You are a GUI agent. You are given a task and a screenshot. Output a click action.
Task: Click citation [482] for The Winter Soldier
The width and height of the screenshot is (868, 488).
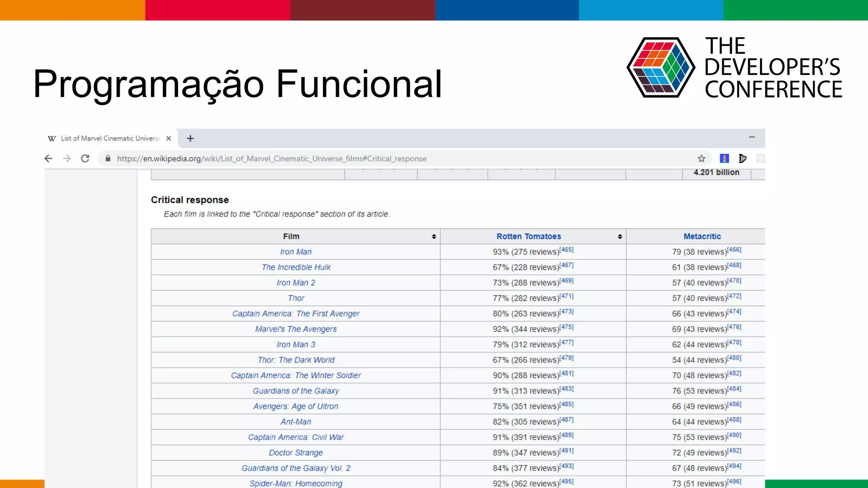click(734, 373)
